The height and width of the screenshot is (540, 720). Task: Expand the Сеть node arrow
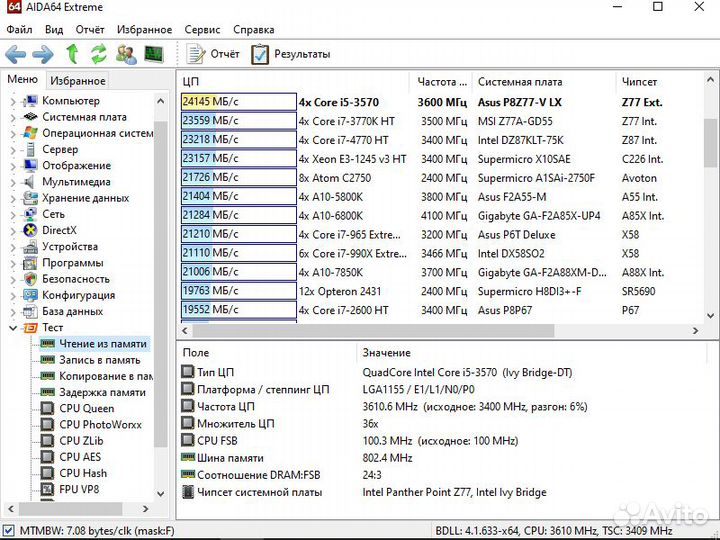[x=13, y=214]
